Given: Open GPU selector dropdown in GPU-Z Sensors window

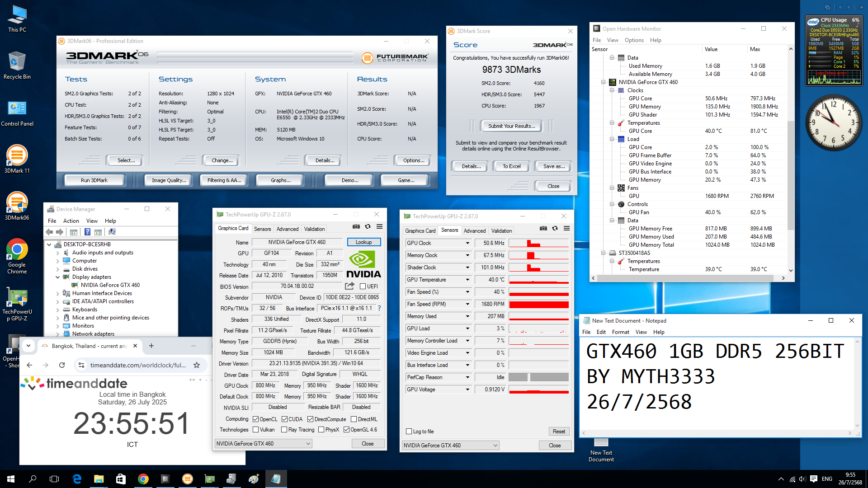Looking at the screenshot, I should coord(451,446).
